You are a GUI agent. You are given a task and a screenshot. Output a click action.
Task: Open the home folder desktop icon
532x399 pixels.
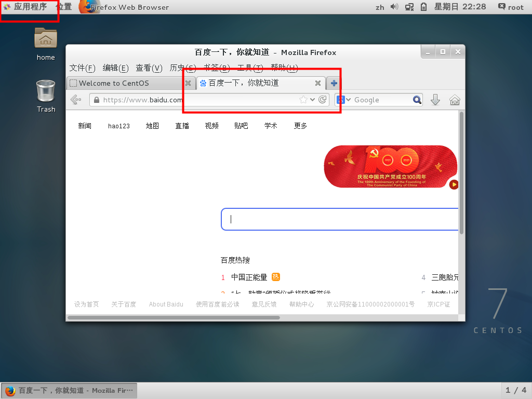tap(46, 44)
